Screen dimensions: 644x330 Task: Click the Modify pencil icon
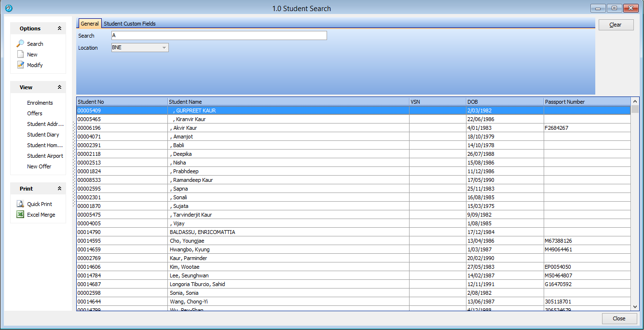(x=20, y=65)
